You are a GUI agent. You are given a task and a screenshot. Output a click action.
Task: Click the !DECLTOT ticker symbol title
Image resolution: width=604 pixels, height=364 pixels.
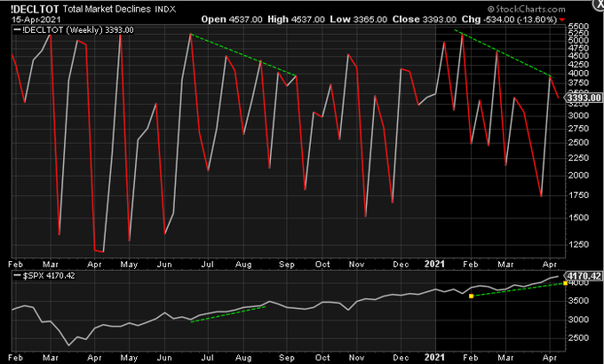(x=35, y=9)
